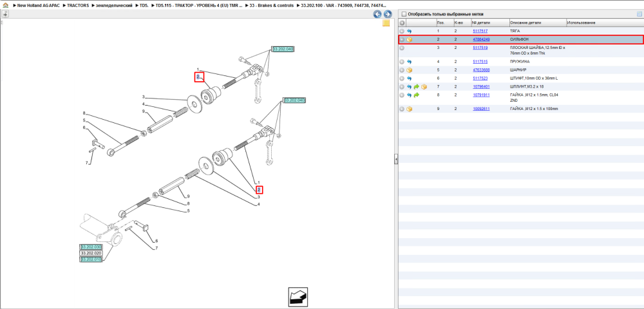Click the plus icon in the table header
The height and width of the screenshot is (309, 644).
(402, 23)
